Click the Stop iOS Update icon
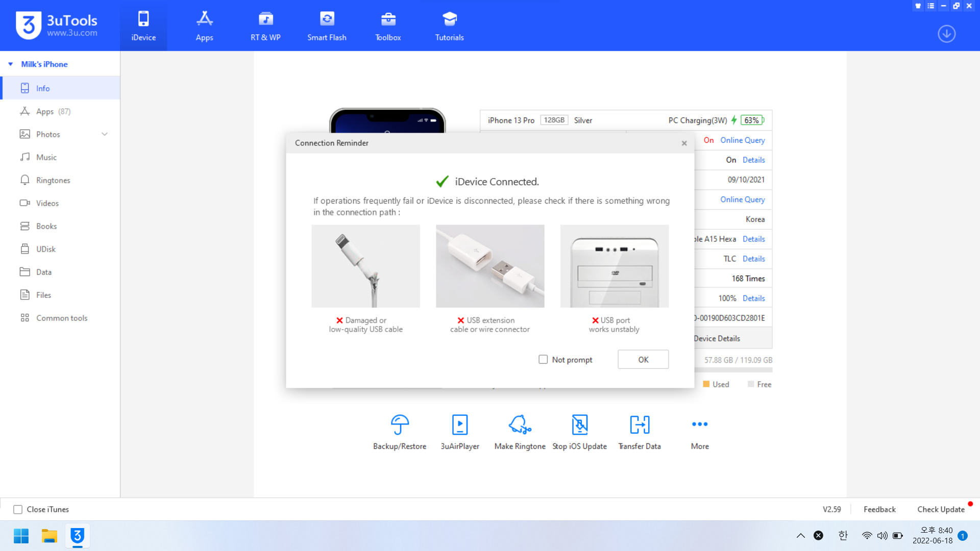 [x=580, y=424]
